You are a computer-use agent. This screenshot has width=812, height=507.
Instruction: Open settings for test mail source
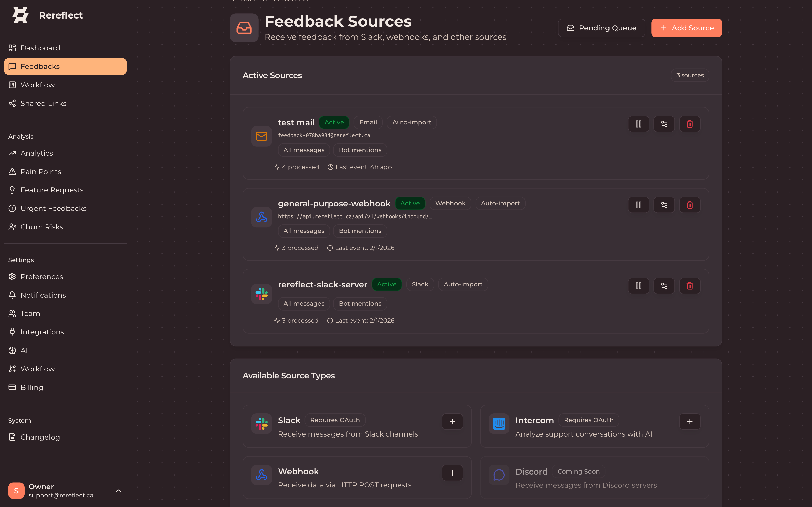click(x=664, y=124)
